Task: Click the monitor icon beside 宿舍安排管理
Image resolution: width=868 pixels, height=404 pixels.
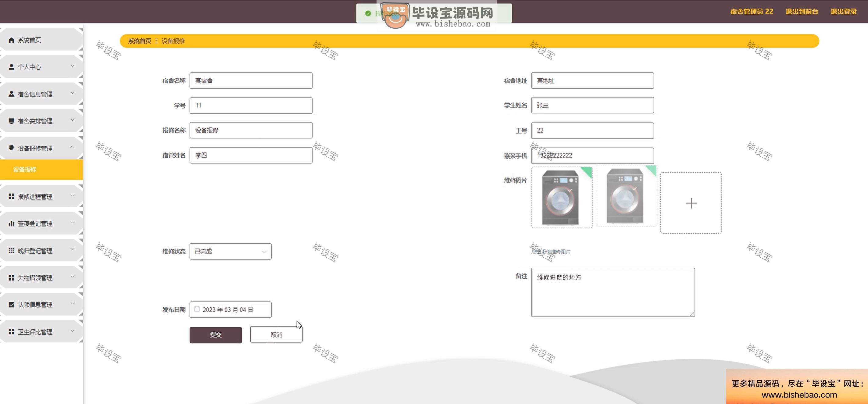Action: (12, 121)
